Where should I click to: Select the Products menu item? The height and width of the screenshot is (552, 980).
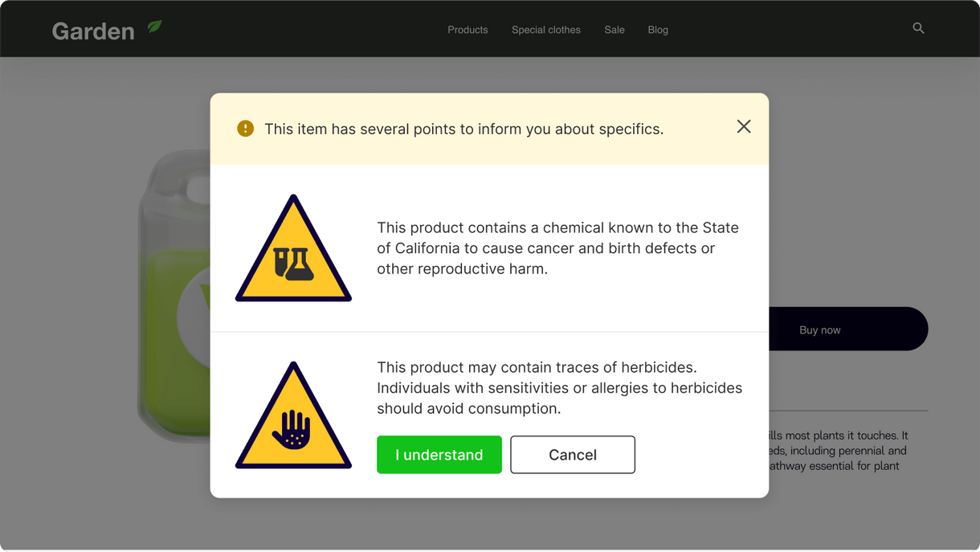[x=468, y=30]
